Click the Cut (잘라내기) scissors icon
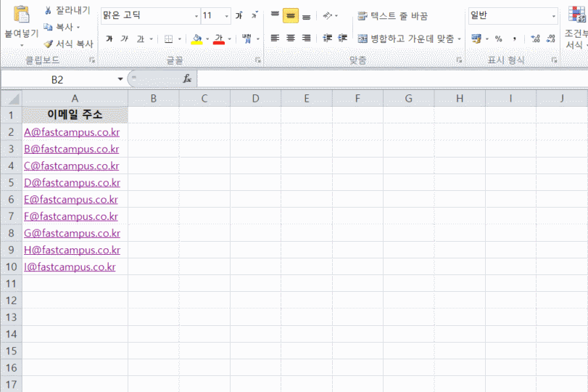Viewport: 588px width, 392px height. click(x=48, y=10)
